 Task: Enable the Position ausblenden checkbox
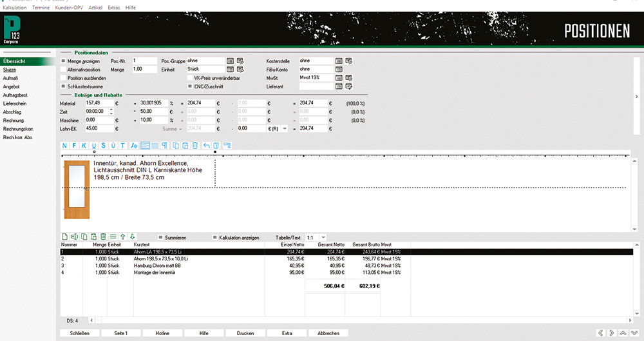tap(63, 77)
